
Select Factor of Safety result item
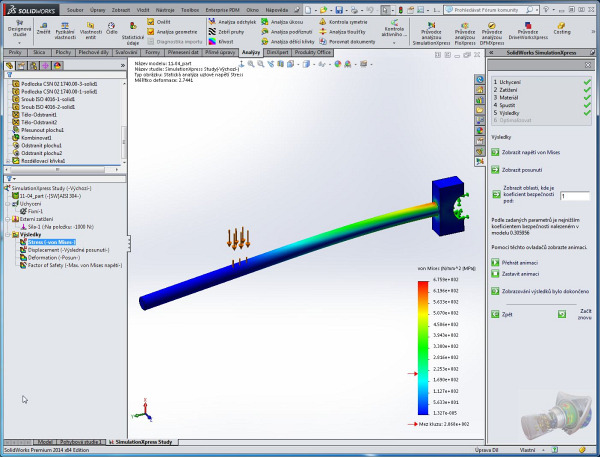(71, 265)
